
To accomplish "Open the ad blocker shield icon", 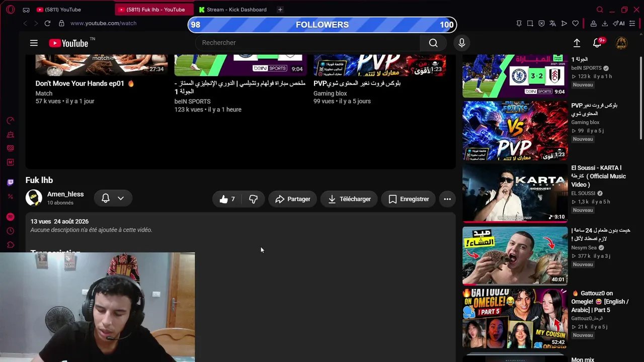I will coord(541,23).
